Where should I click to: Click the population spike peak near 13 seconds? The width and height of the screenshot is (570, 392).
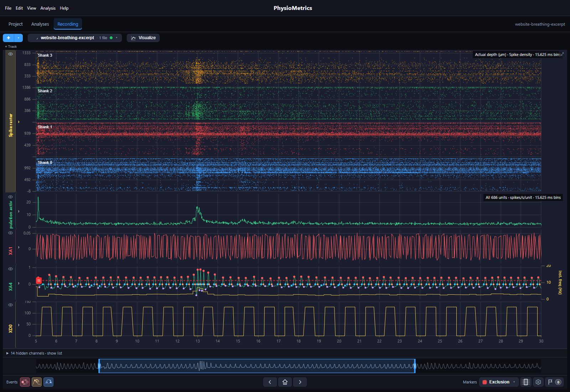tap(198, 208)
